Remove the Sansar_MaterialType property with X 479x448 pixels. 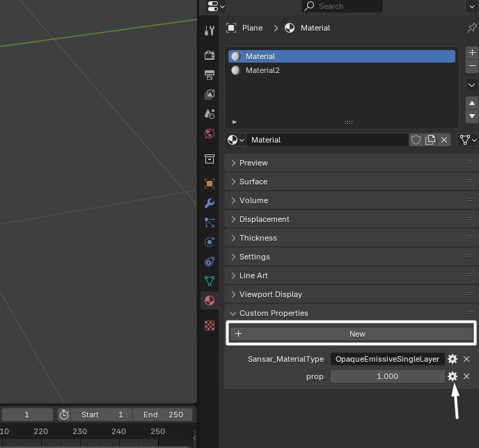coord(466,359)
